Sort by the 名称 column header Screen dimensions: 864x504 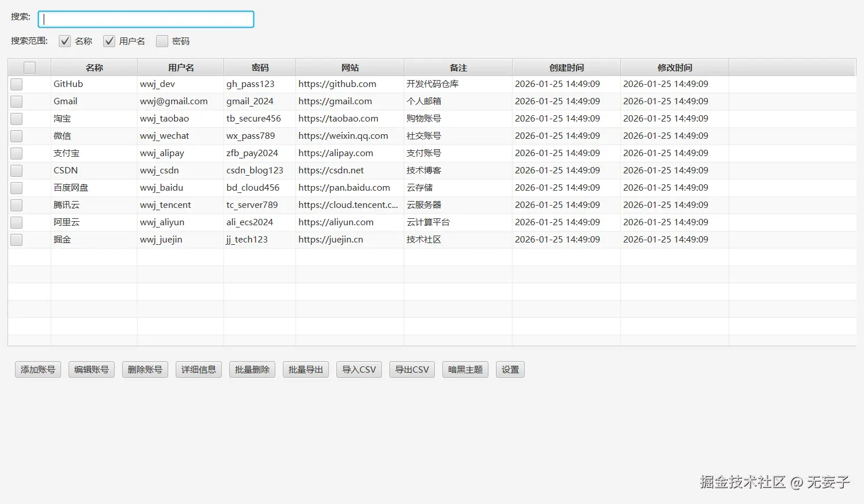click(x=94, y=67)
